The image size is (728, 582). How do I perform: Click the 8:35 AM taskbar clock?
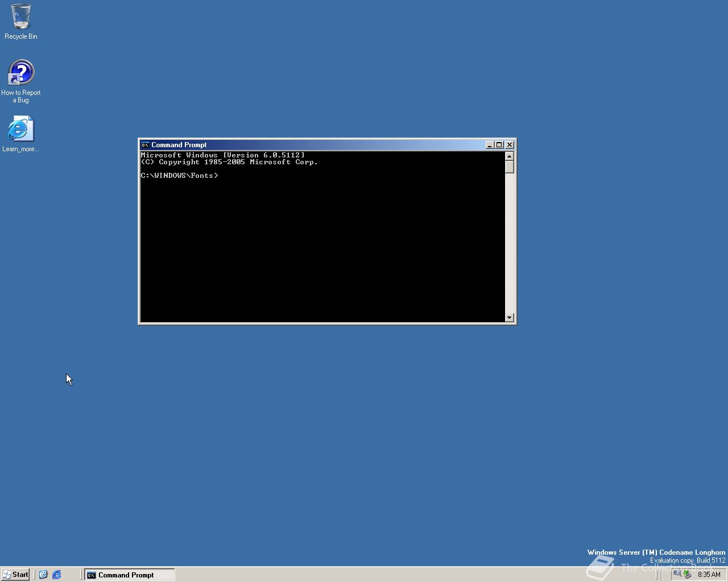coord(709,574)
